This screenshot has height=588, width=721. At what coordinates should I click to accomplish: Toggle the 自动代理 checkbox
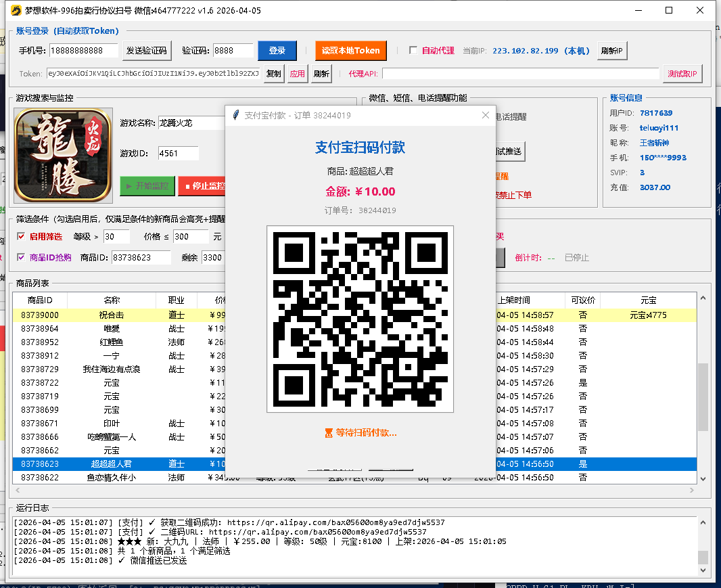click(x=414, y=50)
